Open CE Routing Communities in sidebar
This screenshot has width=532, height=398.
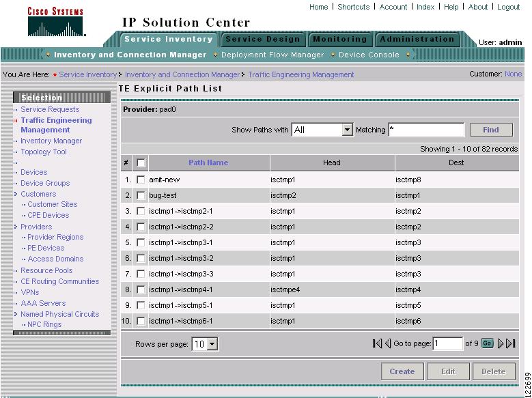[x=59, y=281]
